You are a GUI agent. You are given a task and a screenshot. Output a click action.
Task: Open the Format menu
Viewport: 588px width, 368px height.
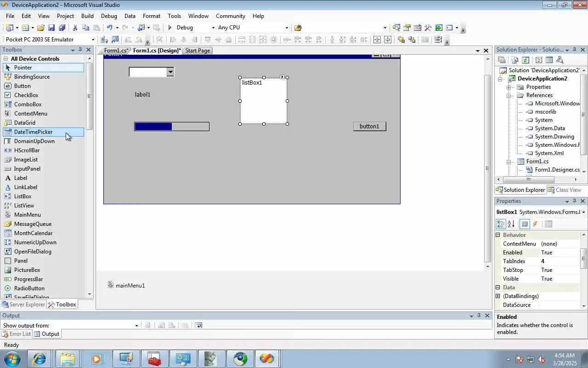(x=152, y=16)
